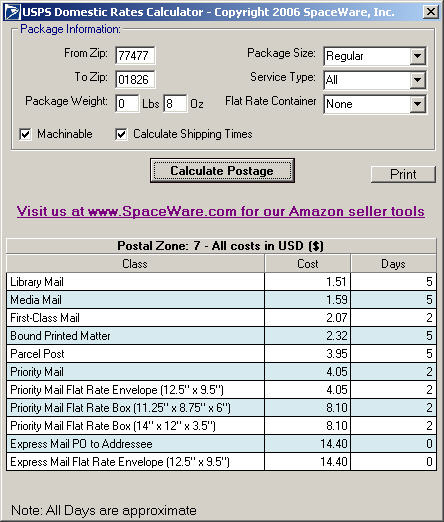Image resolution: width=444 pixels, height=522 pixels.
Task: Click the 2.32 cost cell
Action: 308,336
